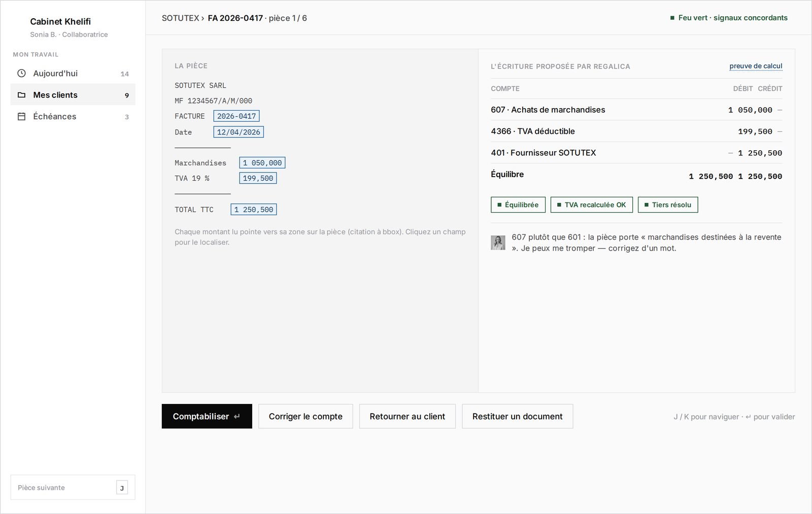Click the badge count 9 beside Mes clients
Viewport: 812px width, 514px height.
127,95
